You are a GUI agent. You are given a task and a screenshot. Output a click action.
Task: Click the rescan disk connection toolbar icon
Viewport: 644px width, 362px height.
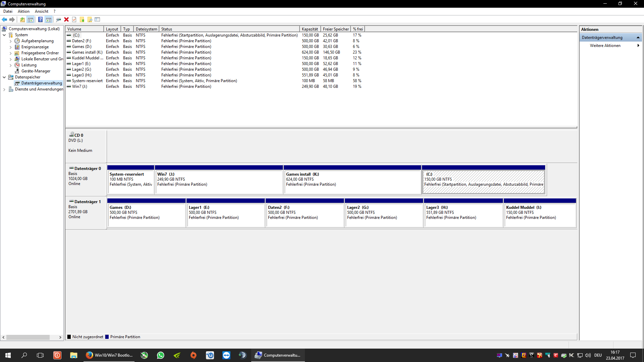click(58, 19)
